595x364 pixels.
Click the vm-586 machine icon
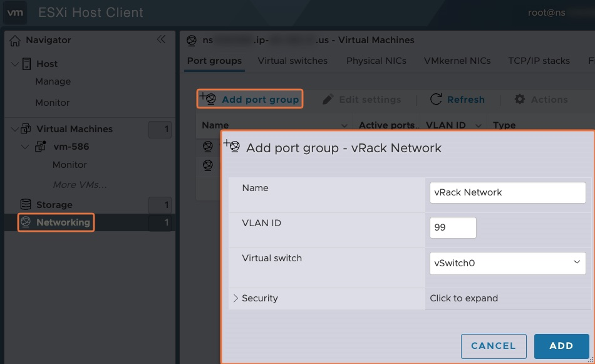click(40, 146)
